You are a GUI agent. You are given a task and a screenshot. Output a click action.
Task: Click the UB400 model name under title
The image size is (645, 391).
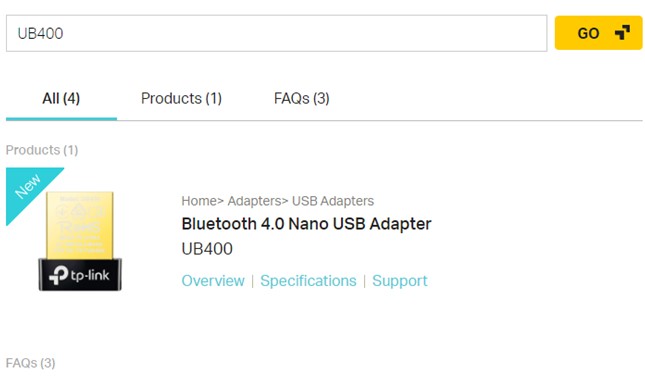tap(207, 249)
